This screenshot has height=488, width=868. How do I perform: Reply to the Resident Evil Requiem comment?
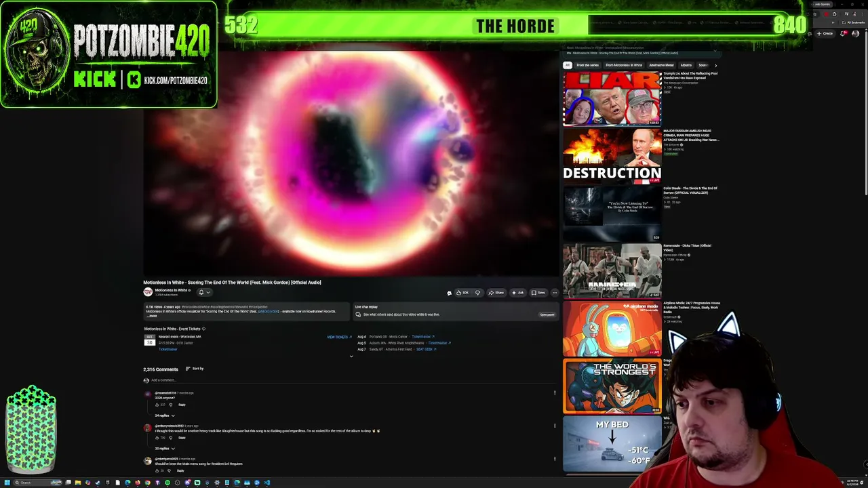coord(180,471)
